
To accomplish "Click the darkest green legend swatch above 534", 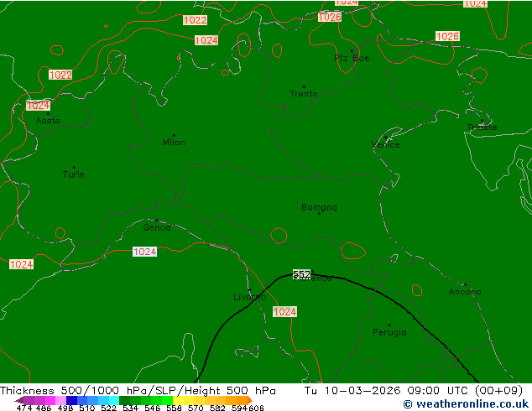I will click(x=124, y=400).
